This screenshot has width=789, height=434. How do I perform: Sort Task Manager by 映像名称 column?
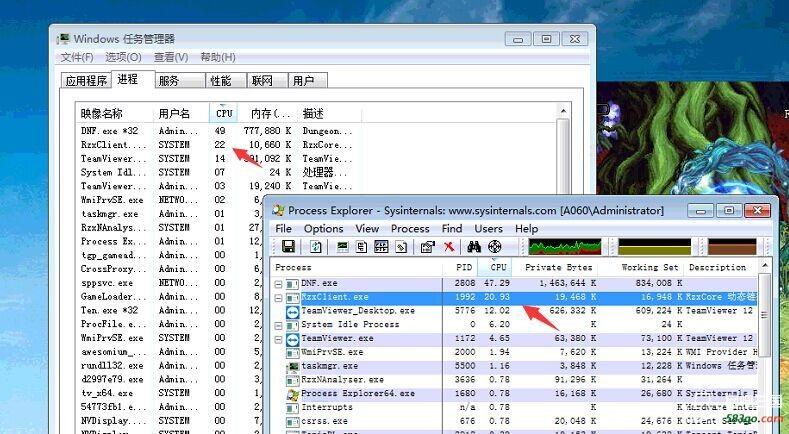click(114, 113)
